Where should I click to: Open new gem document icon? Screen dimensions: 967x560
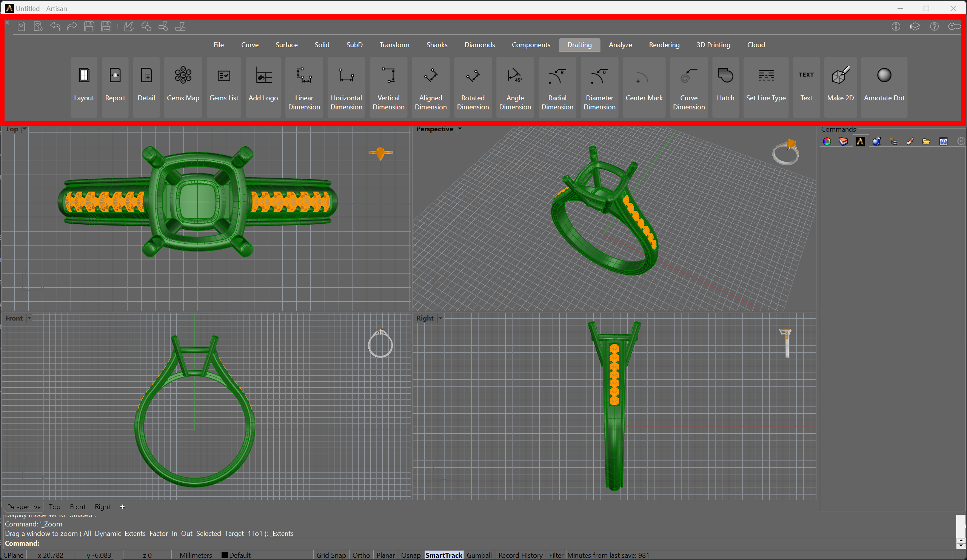click(x=22, y=26)
